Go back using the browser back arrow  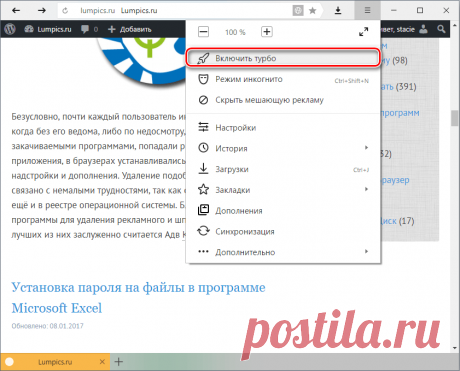(16, 11)
